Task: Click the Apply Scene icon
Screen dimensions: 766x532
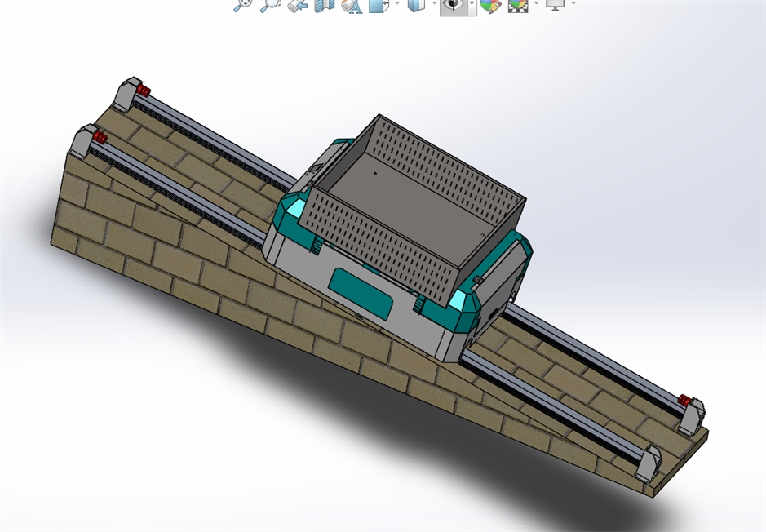Action: [x=518, y=6]
